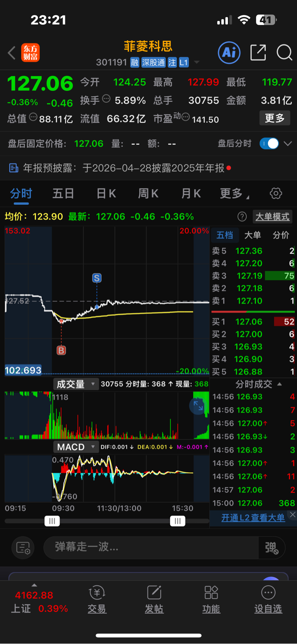This screenshot has width=297, height=644.
Task: Select the 分价 tab
Action: 281,235
